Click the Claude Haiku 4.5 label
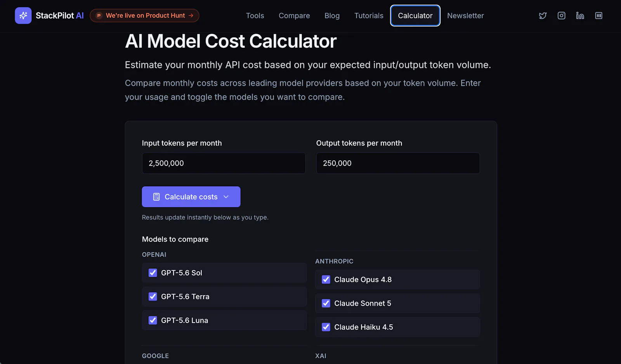This screenshot has height=364, width=621. coord(364,327)
